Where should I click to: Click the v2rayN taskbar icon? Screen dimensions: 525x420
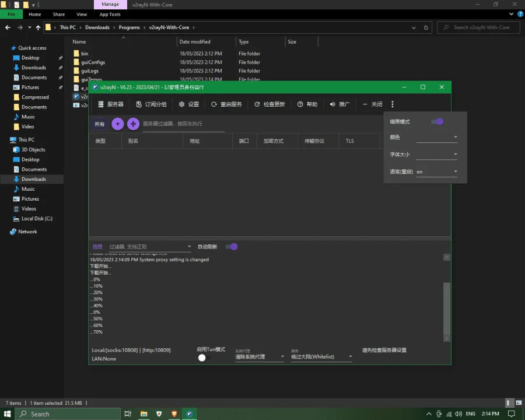190,414
